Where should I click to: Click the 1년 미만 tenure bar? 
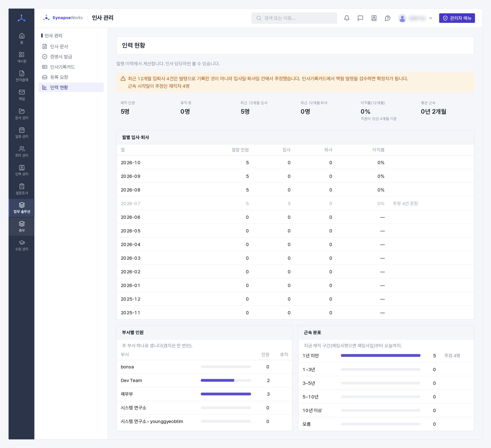point(381,355)
